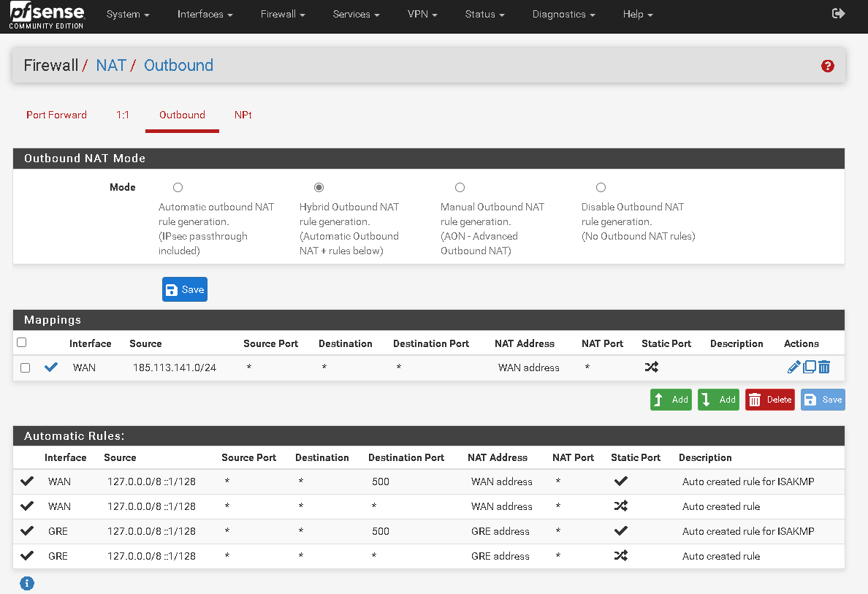This screenshot has height=594, width=868.
Task: Click the NAT breadcrumb link
Action: (x=111, y=65)
